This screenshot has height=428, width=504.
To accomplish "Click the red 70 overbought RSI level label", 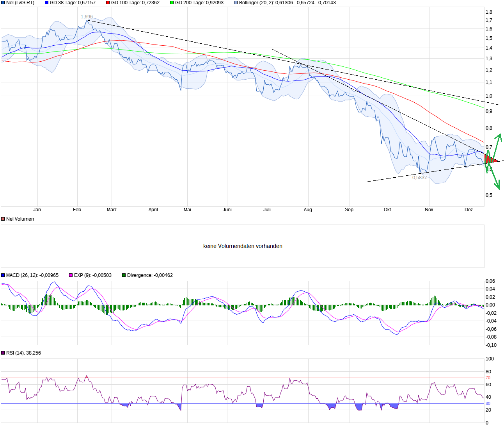I will (488, 378).
